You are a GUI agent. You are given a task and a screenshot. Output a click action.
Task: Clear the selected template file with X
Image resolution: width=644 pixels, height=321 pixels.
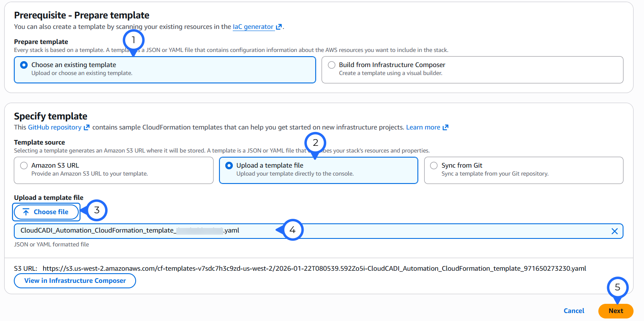pos(614,231)
